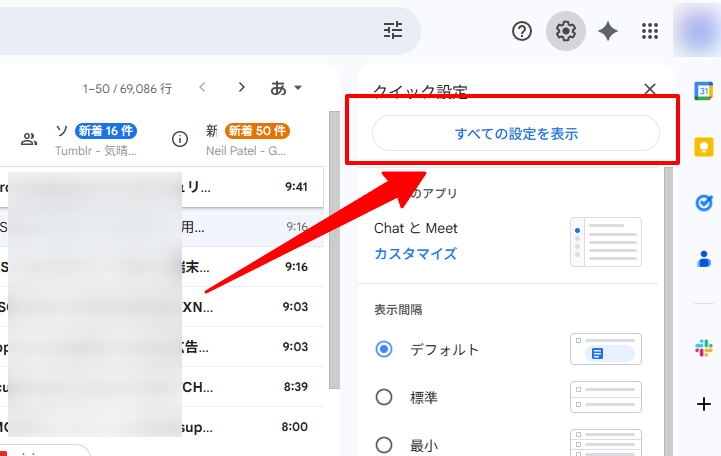Open search filter options icon
The height and width of the screenshot is (456, 721).
393,30
